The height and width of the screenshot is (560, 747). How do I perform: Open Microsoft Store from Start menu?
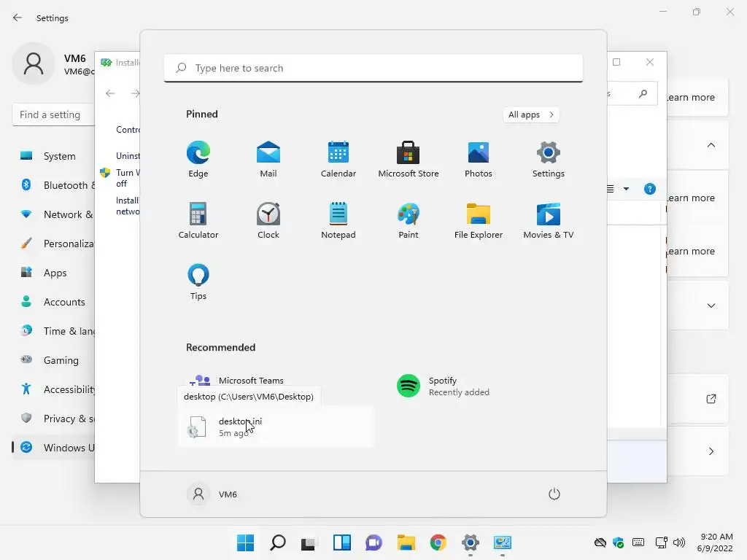(409, 160)
